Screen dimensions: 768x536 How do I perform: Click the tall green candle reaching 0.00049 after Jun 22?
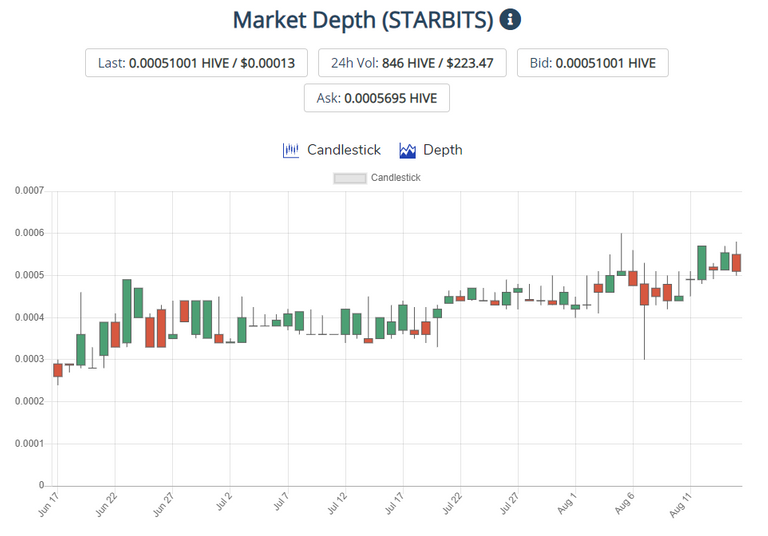pos(127,311)
